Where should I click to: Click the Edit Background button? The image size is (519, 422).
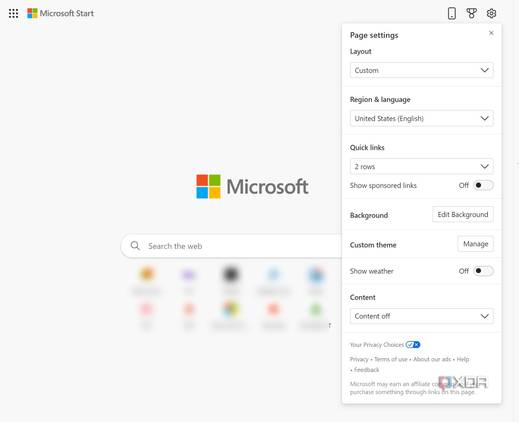(463, 215)
